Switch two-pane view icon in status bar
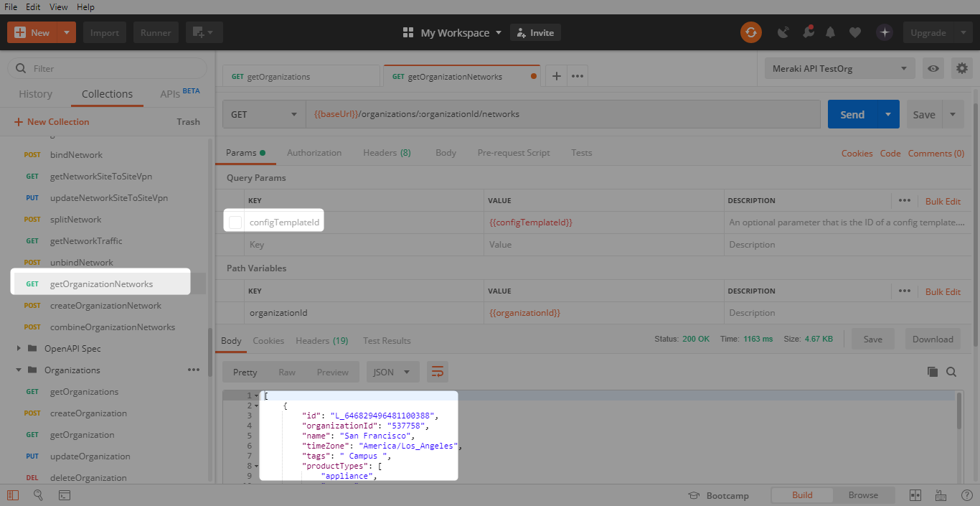The height and width of the screenshot is (506, 980). pos(915,495)
